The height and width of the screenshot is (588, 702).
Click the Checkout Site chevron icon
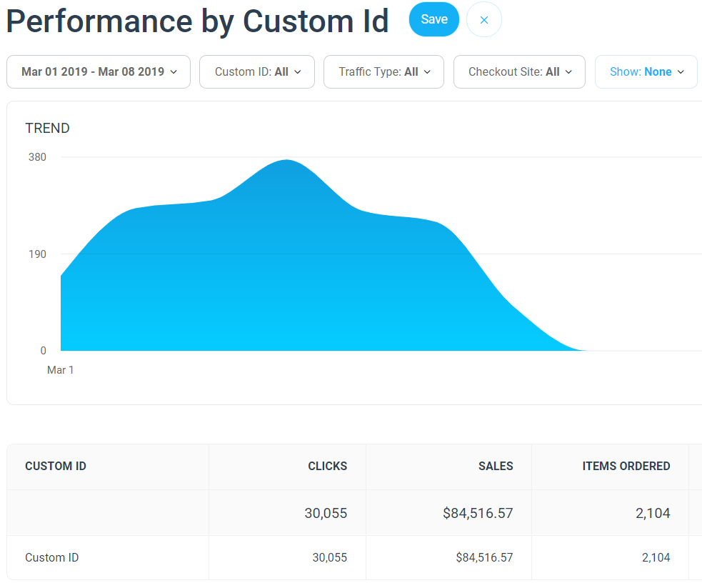pyautogui.click(x=569, y=71)
